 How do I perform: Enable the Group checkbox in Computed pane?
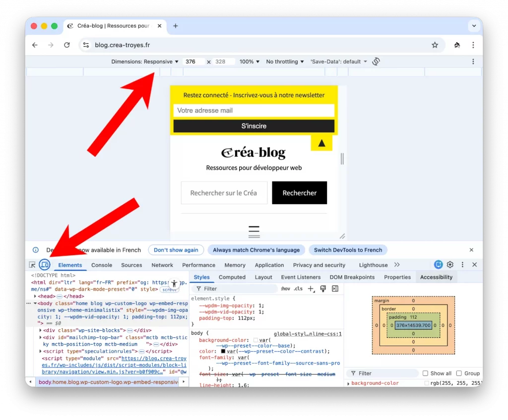(459, 373)
